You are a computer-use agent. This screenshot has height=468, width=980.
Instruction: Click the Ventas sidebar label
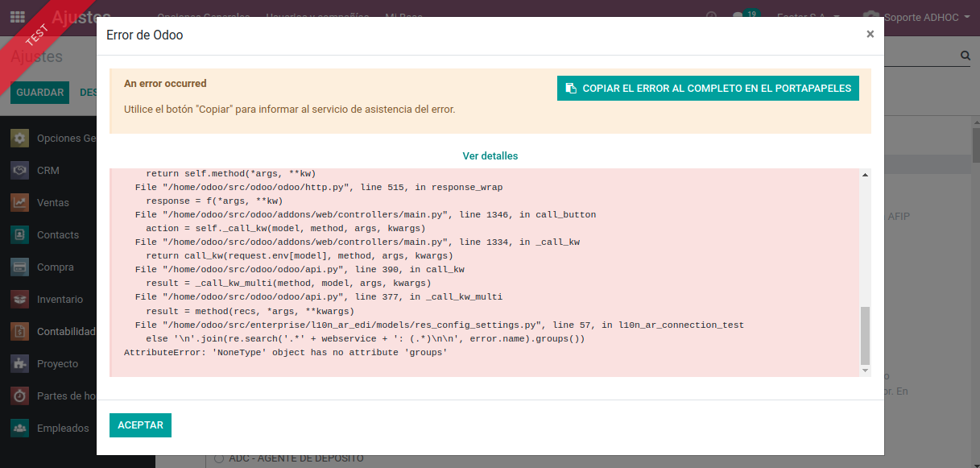point(53,203)
